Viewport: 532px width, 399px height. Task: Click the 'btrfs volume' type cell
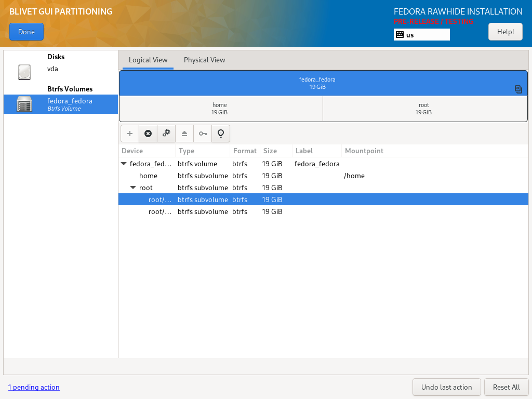pyautogui.click(x=197, y=164)
